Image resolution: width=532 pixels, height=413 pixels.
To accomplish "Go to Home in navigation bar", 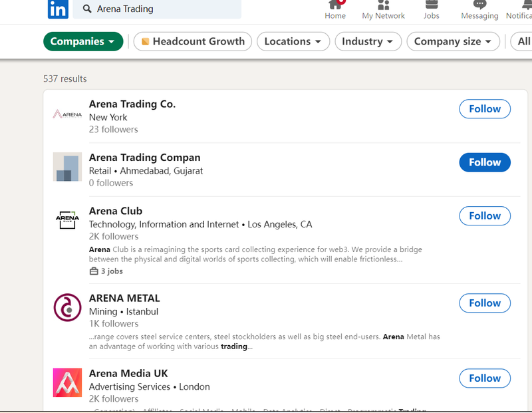I will 335,10.
